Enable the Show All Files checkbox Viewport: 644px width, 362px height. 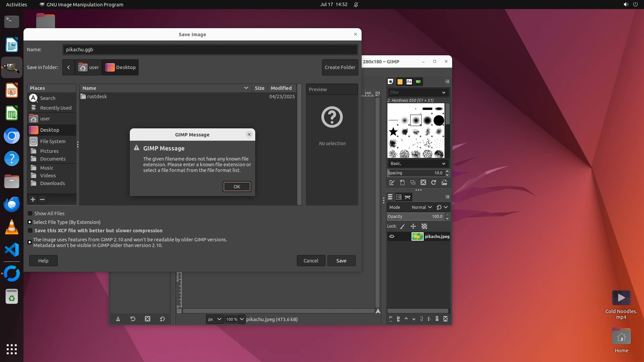30,214
